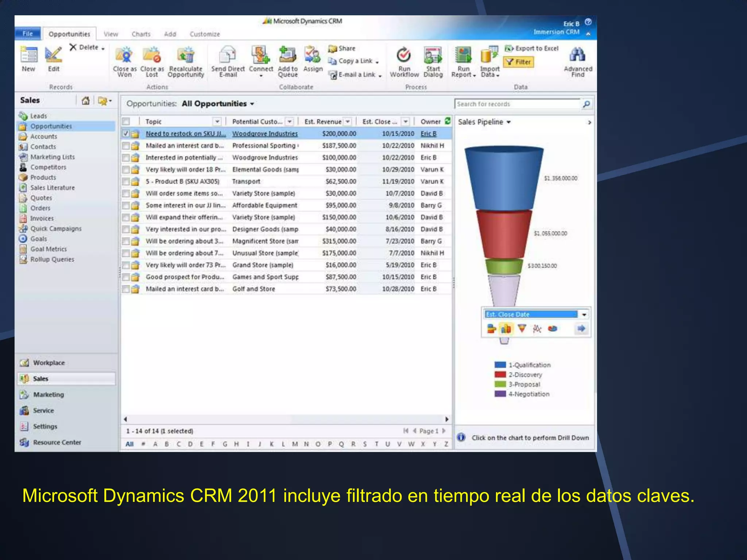The image size is (747, 560).
Task: Click the Close as Lost icon
Action: tap(152, 55)
